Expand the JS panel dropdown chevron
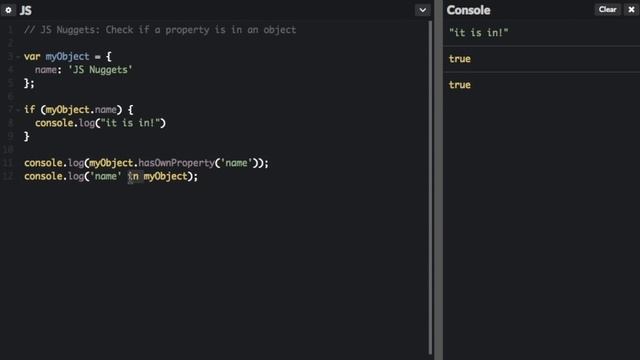The height and width of the screenshot is (360, 640). (x=422, y=10)
